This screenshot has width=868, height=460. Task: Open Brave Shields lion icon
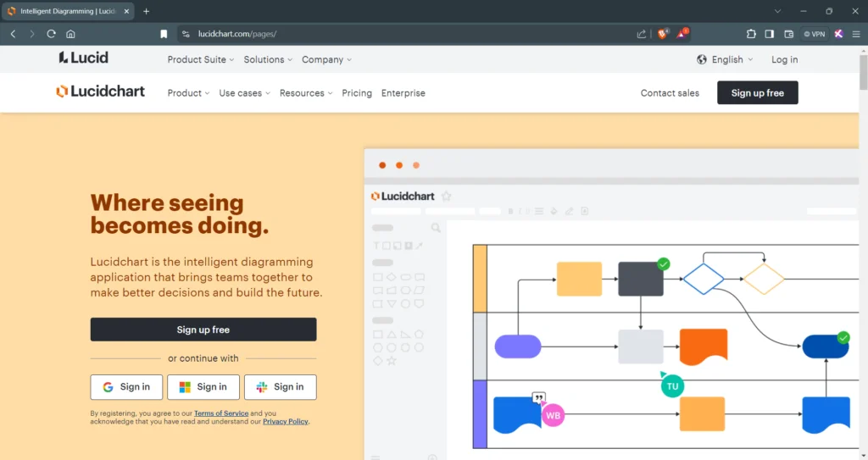(662, 34)
